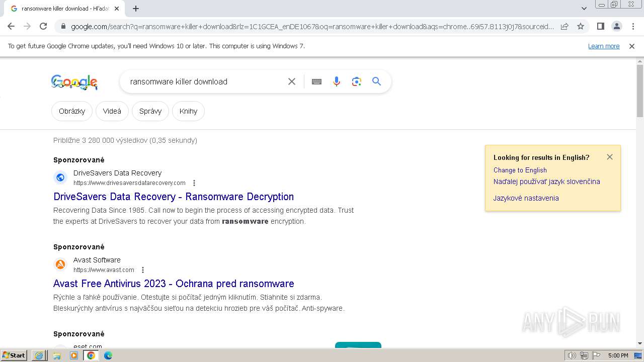This screenshot has width=644, height=362.
Task: View site information lock icon
Action: (x=63, y=26)
